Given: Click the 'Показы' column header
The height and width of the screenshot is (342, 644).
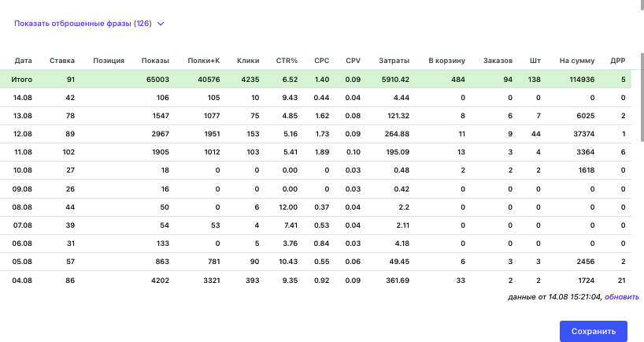Looking at the screenshot, I should (155, 61).
